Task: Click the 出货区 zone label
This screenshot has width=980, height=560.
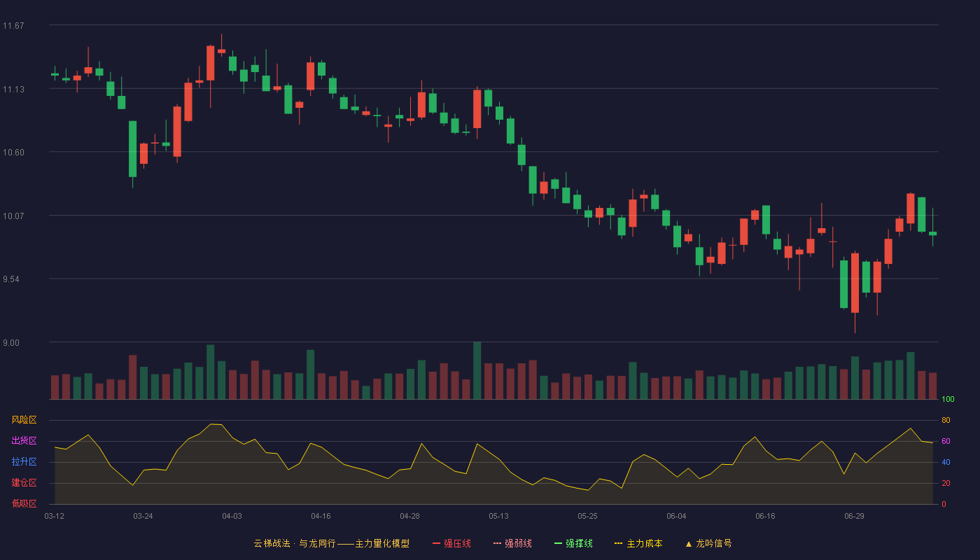Action: (24, 441)
